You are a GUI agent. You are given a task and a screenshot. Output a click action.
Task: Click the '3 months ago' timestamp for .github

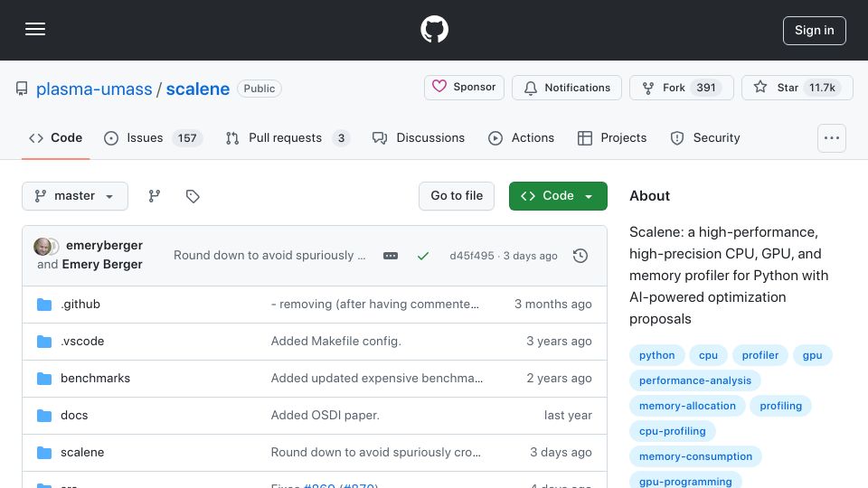pos(553,305)
